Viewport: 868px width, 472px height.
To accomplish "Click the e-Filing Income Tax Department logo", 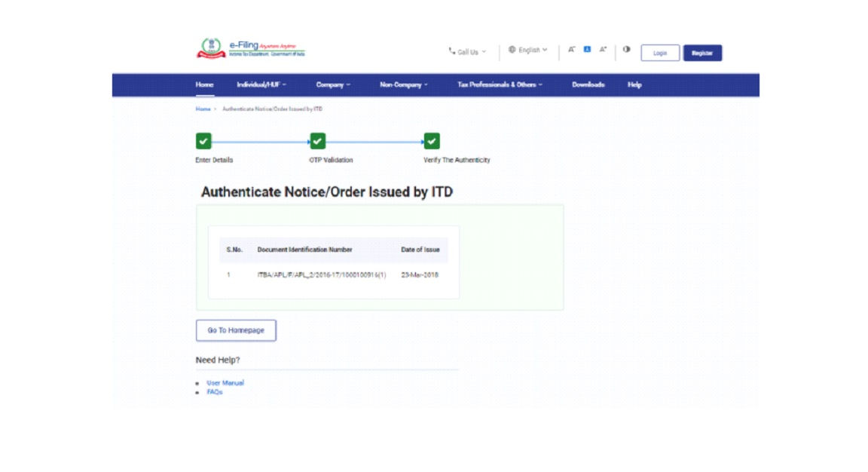I will pyautogui.click(x=250, y=50).
